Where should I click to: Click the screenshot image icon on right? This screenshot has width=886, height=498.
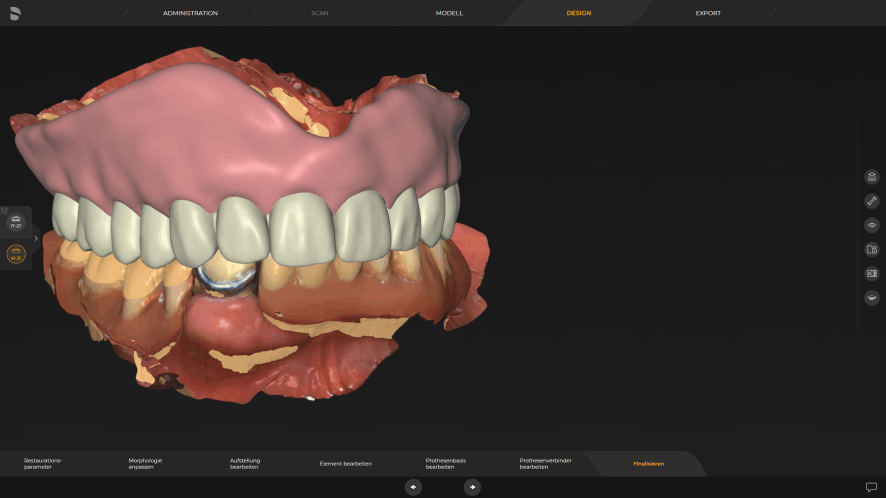(x=871, y=273)
